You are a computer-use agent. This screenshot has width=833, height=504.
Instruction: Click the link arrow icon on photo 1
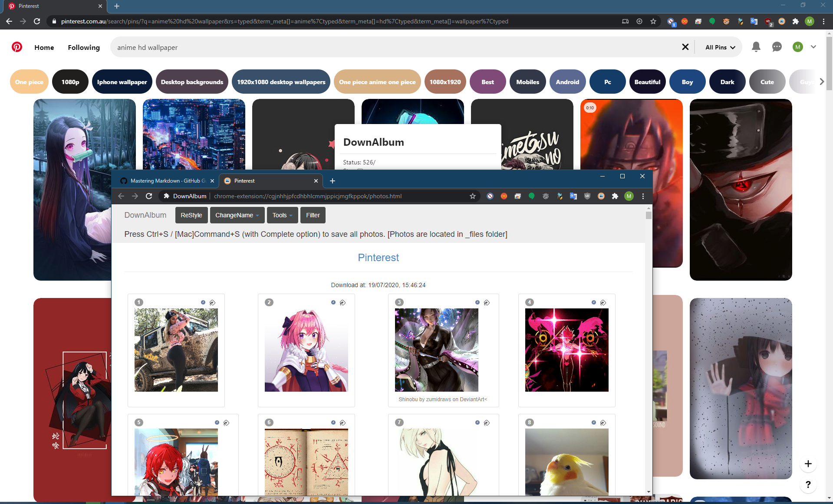212,302
